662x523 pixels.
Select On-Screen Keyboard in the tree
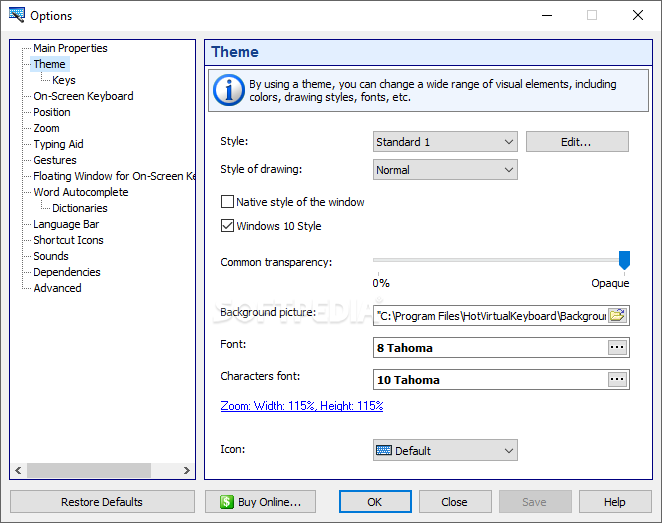(83, 96)
